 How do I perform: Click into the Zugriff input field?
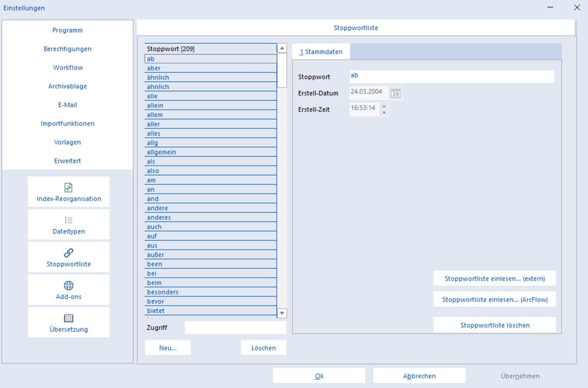click(x=235, y=327)
